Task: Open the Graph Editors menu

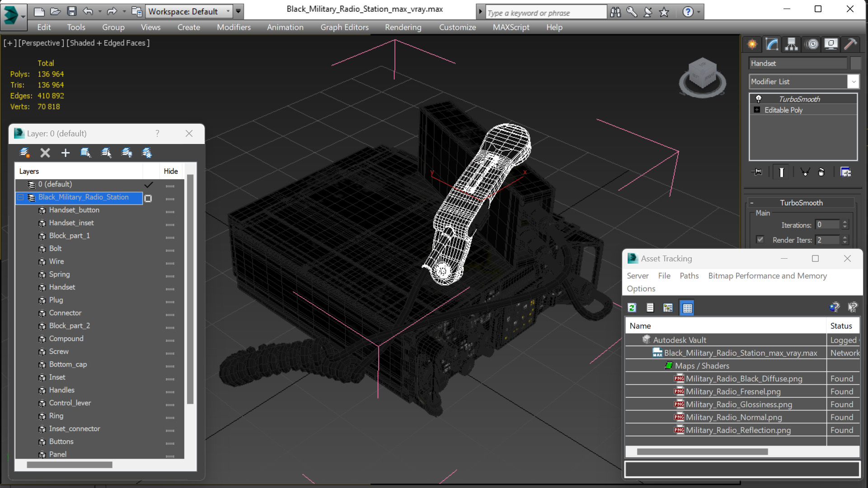Action: point(344,27)
